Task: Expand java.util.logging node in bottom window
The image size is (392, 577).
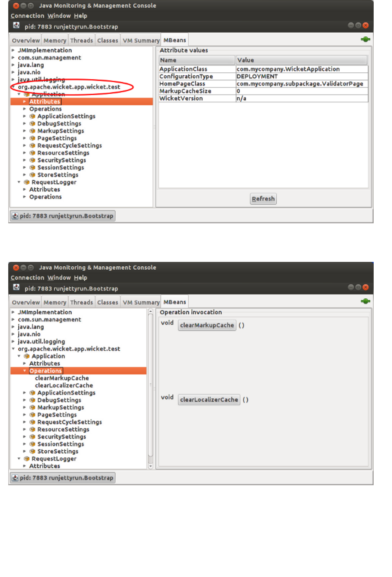Action: point(13,341)
